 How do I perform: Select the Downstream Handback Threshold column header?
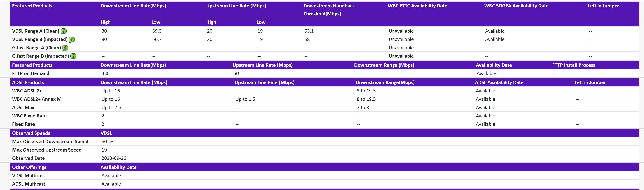coord(329,10)
